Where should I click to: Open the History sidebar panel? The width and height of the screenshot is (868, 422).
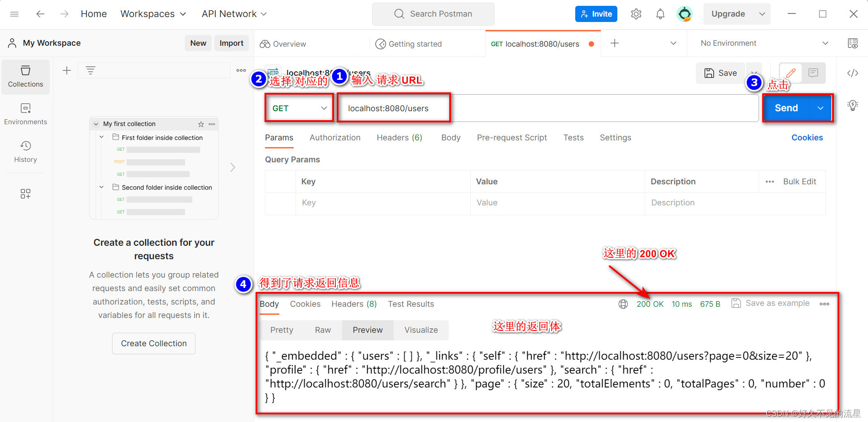pyautogui.click(x=26, y=152)
